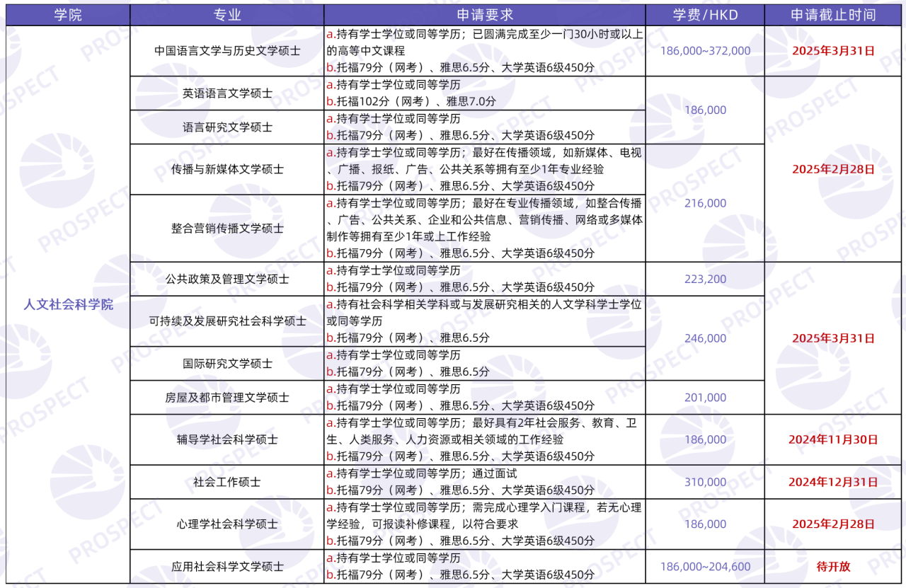Click the 2025年3月31日 deadline beside 可持续及发展研究社会科学硕士
The image size is (906, 588).
[833, 338]
